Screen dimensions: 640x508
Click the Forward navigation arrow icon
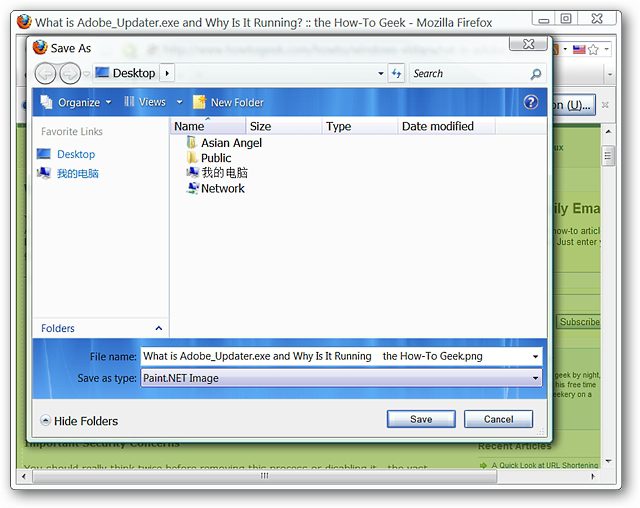(x=70, y=74)
